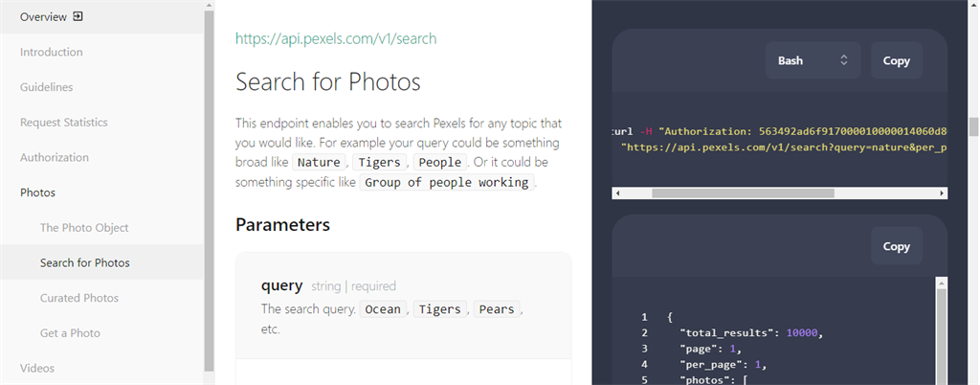Viewport: 980px width, 385px height.
Task: Copy the curl request code
Action: [x=896, y=60]
